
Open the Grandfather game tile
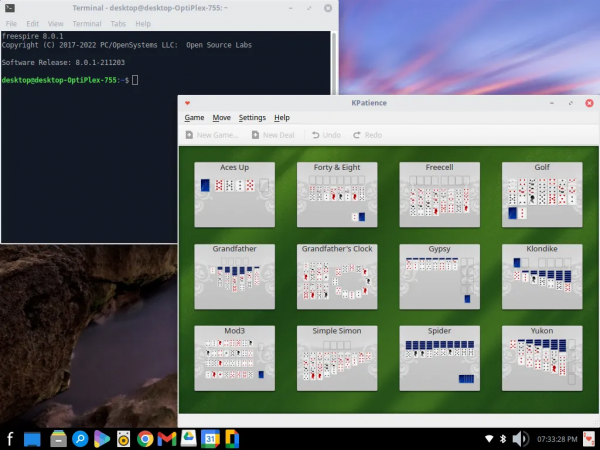(x=234, y=276)
